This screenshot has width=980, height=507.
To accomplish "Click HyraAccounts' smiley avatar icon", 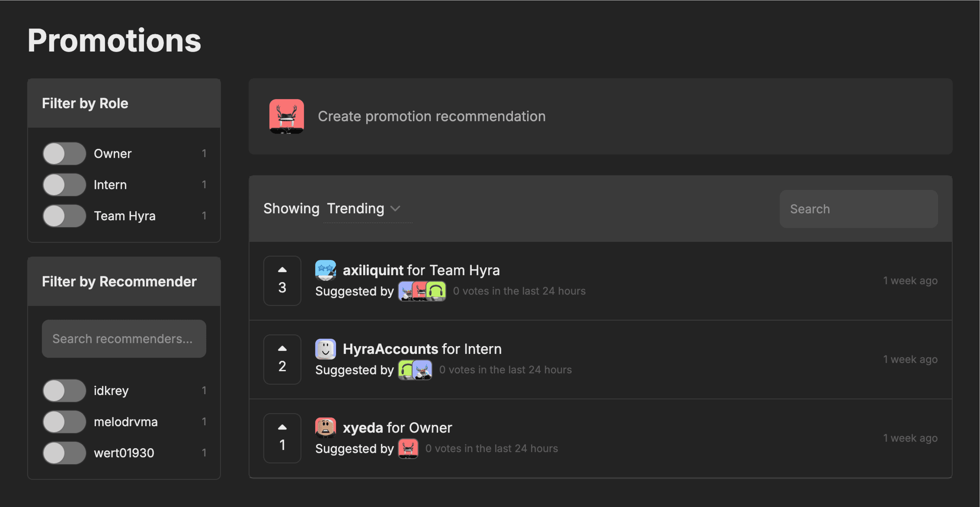I will pyautogui.click(x=325, y=349).
